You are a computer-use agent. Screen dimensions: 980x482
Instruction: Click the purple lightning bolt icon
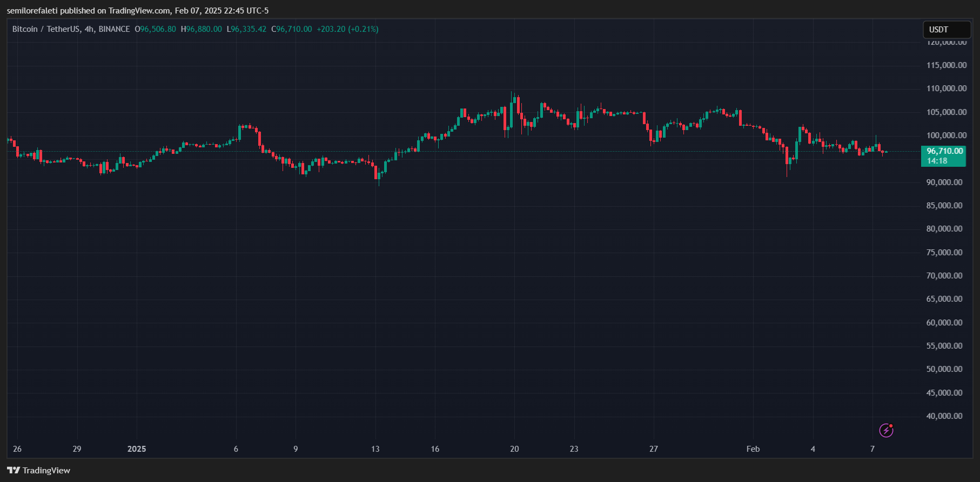pyautogui.click(x=886, y=430)
